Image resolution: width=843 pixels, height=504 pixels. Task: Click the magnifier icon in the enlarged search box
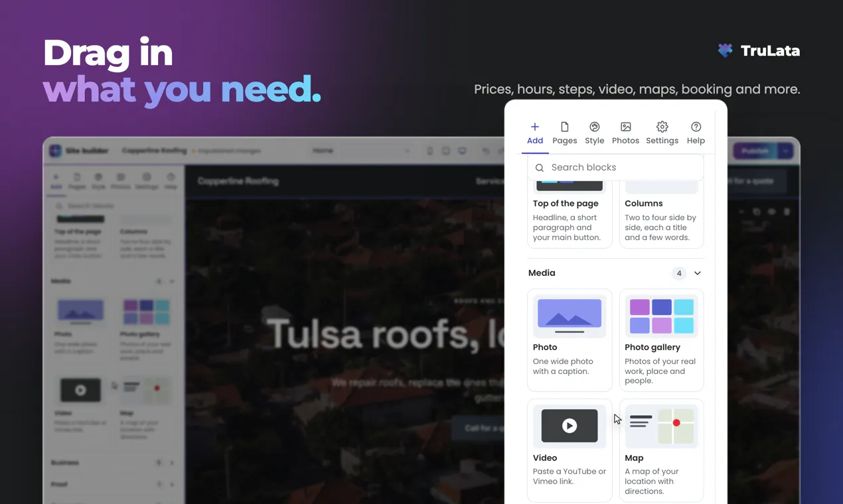[x=540, y=168]
